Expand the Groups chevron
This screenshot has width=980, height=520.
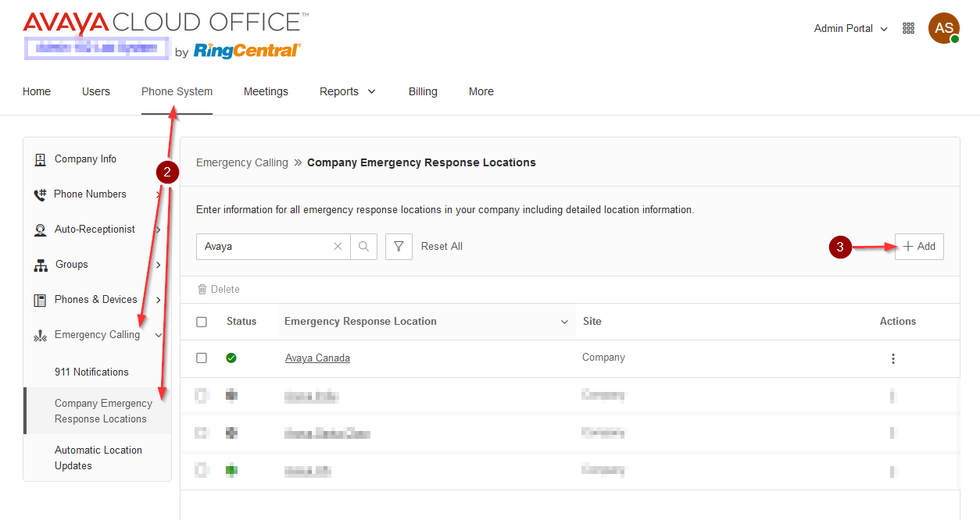point(159,265)
